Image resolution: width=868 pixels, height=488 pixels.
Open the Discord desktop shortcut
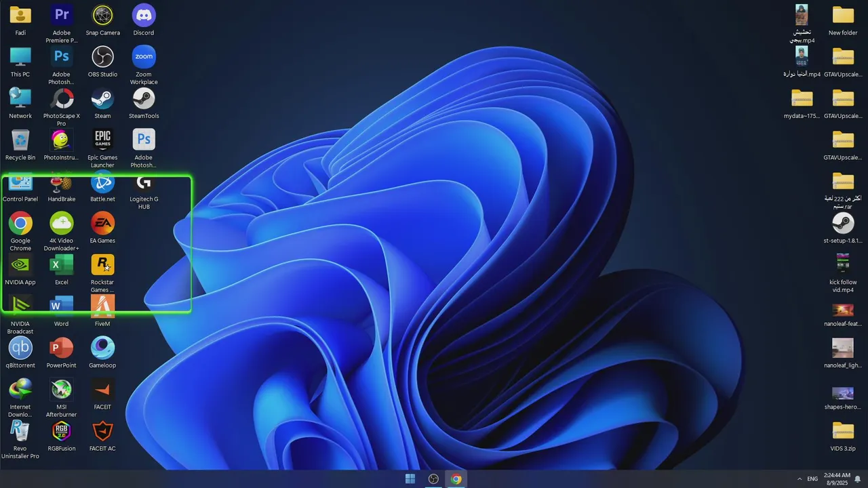point(144,15)
